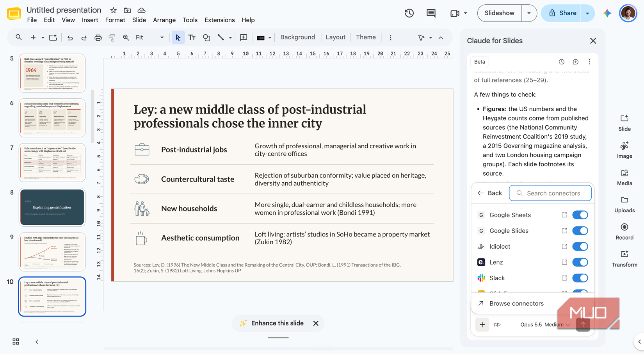Viewport: 644px width, 354px height.
Task: Open the Arrange menu
Action: pyautogui.click(x=164, y=20)
